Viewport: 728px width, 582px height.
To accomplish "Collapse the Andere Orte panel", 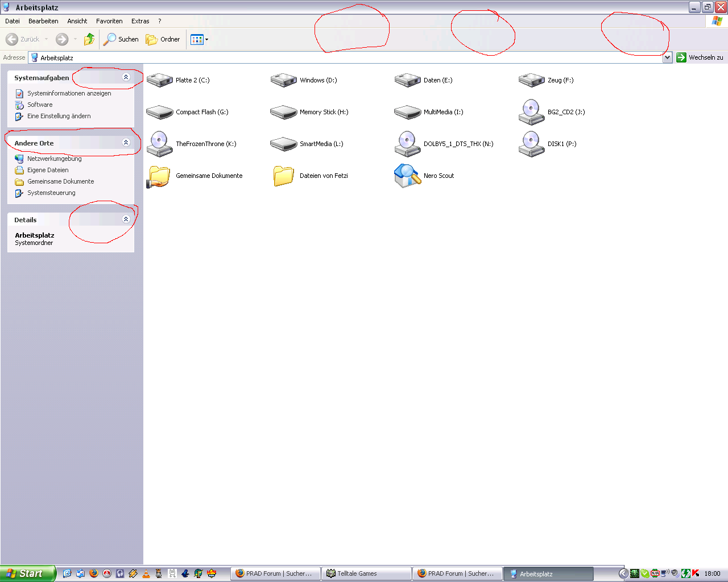I will pos(126,143).
